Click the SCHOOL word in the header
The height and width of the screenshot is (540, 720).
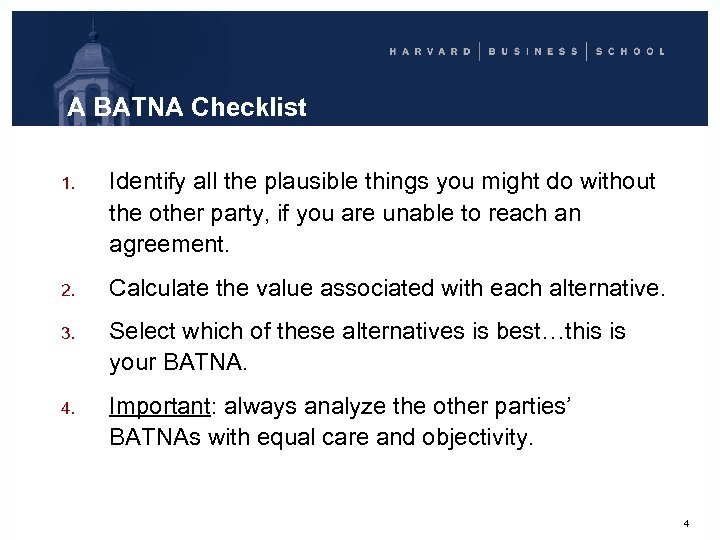(x=630, y=51)
